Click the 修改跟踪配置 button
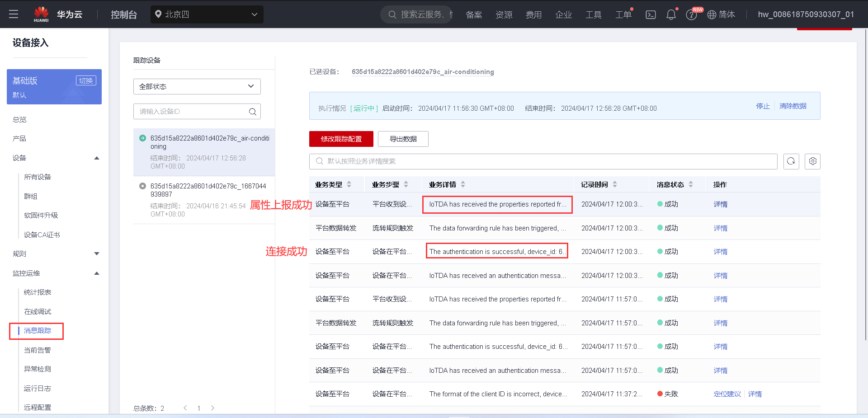Viewport: 868px width, 418px height. pyautogui.click(x=341, y=139)
